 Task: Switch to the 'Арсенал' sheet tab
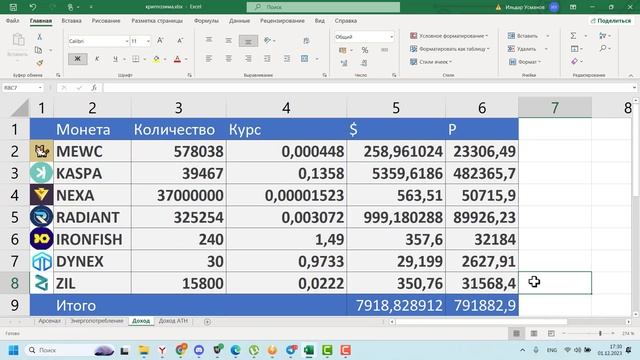point(49,321)
